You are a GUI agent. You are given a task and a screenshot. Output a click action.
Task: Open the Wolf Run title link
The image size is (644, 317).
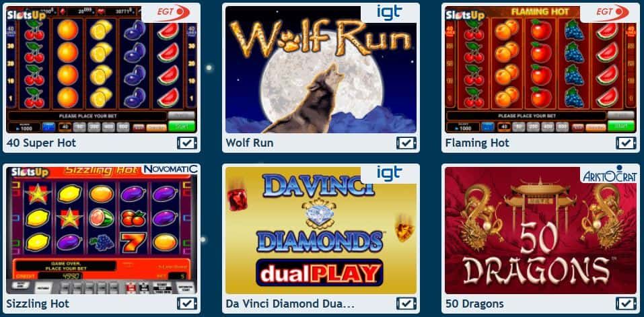(x=249, y=143)
